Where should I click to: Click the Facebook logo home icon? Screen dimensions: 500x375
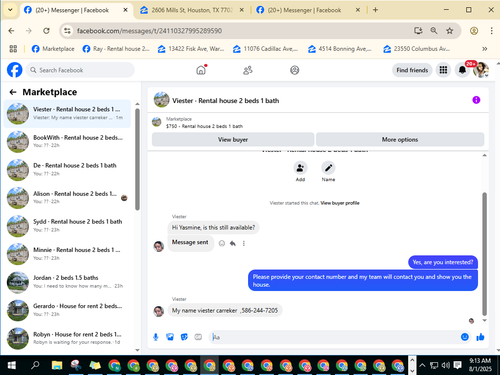point(15,70)
